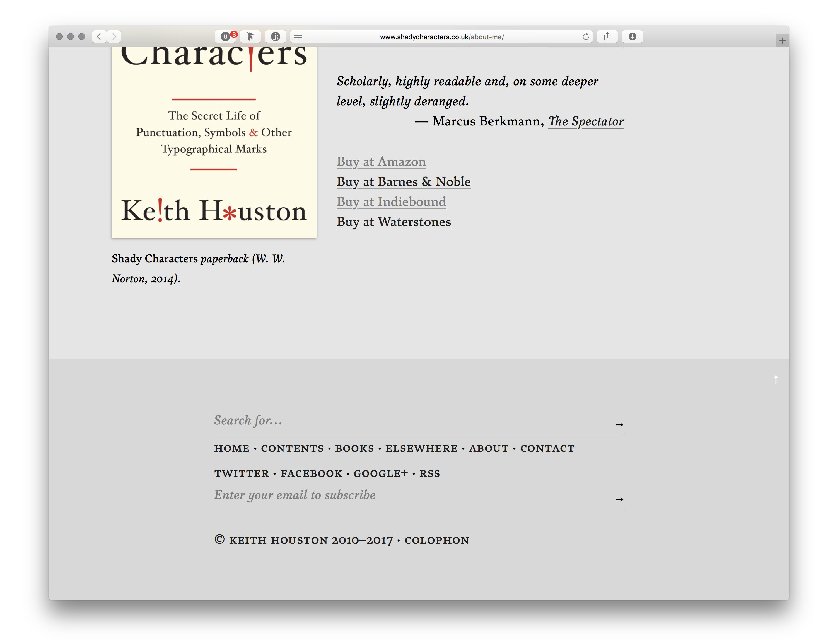Viewport: 840px width, 644px height.
Task: Submit email subscription arrow icon
Action: coord(619,499)
